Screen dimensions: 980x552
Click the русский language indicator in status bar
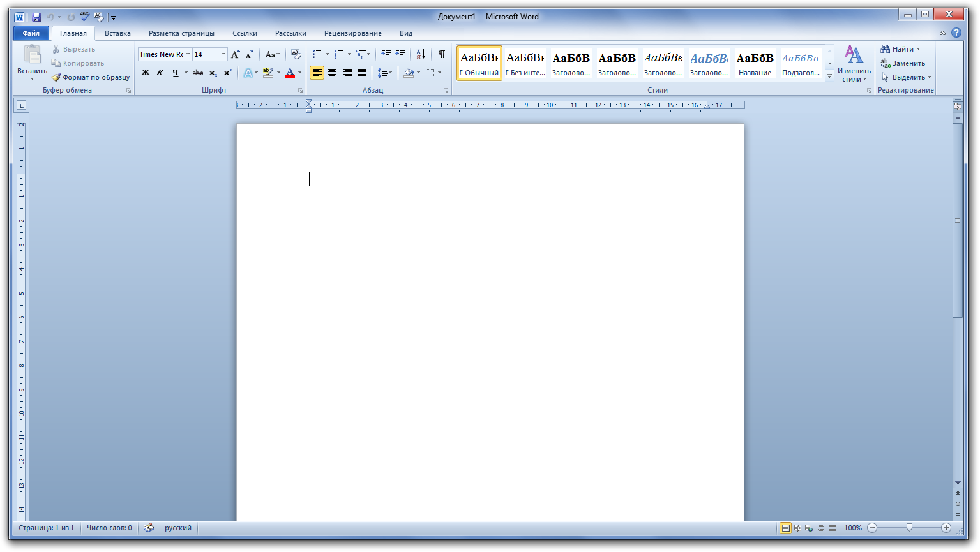tap(178, 528)
